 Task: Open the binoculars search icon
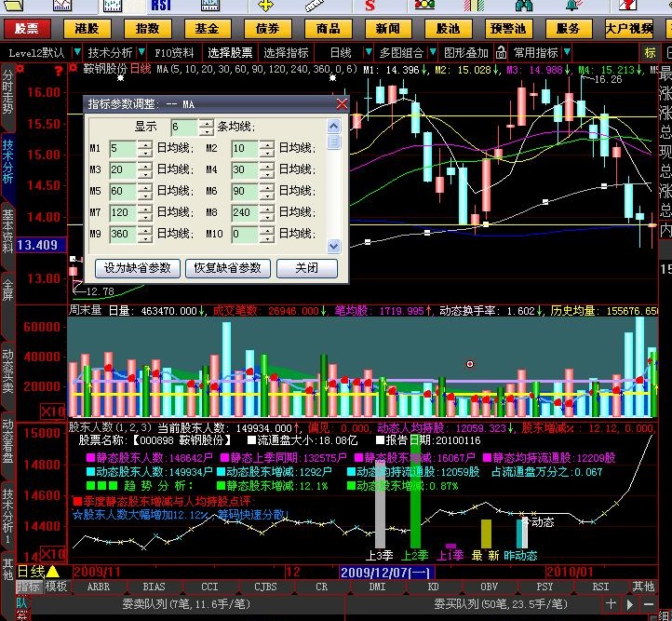524,6
